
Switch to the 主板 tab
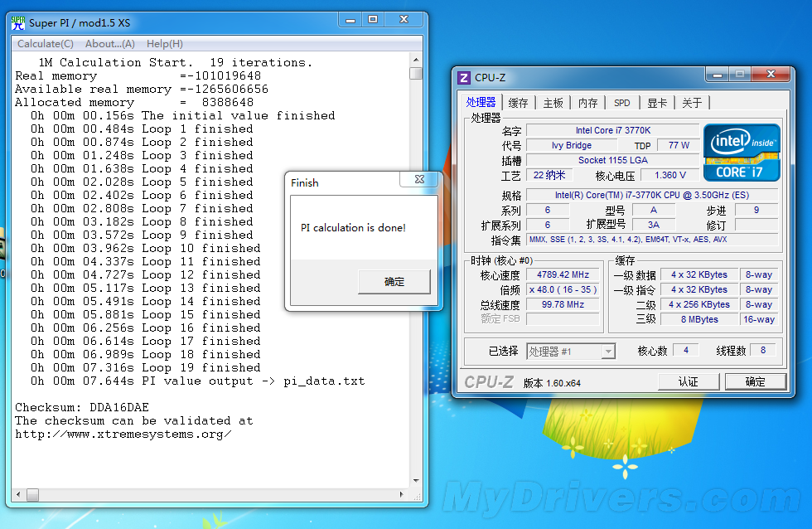click(x=553, y=103)
